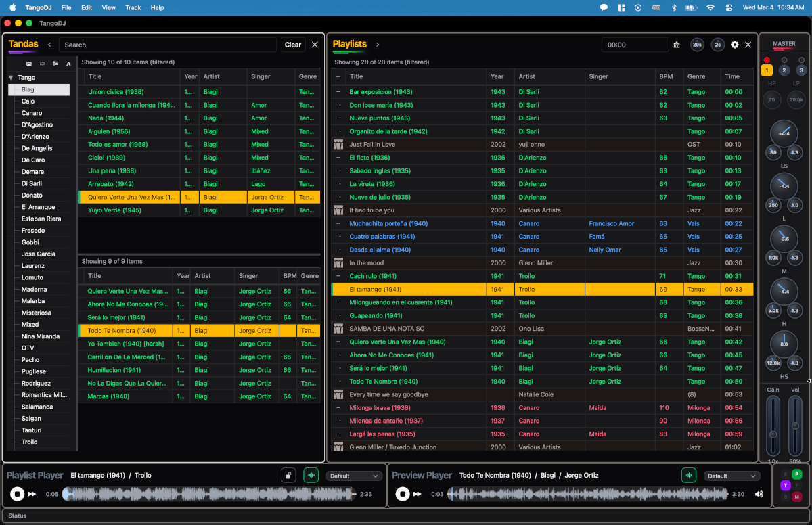Click the cortina icon beside Every time we say goodbye
This screenshot has height=525, width=812.
click(339, 394)
